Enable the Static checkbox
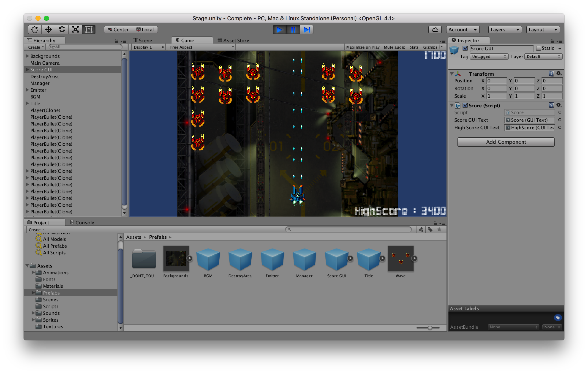 [x=538, y=48]
